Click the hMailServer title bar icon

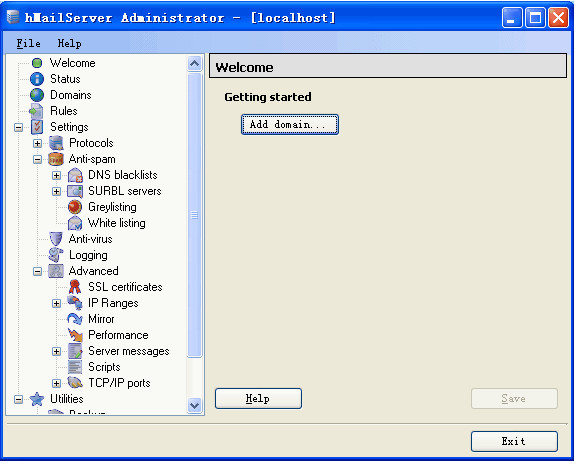click(x=13, y=17)
